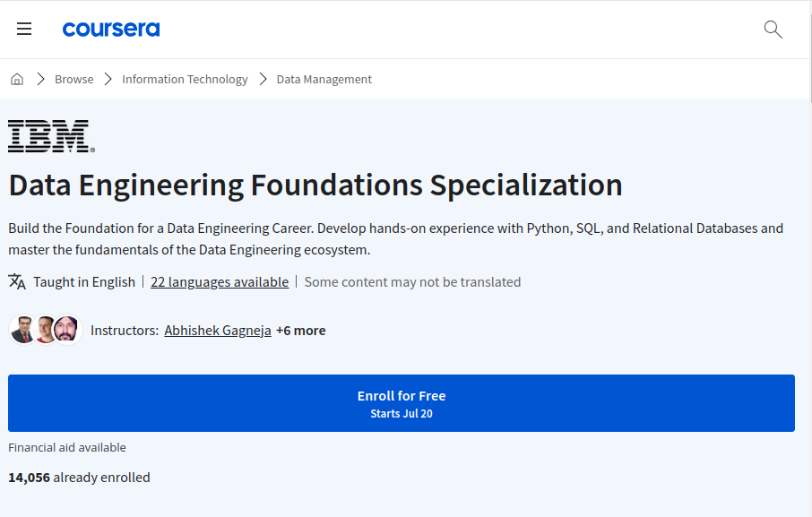
Task: Select the IBM partner logo
Action: [50, 135]
